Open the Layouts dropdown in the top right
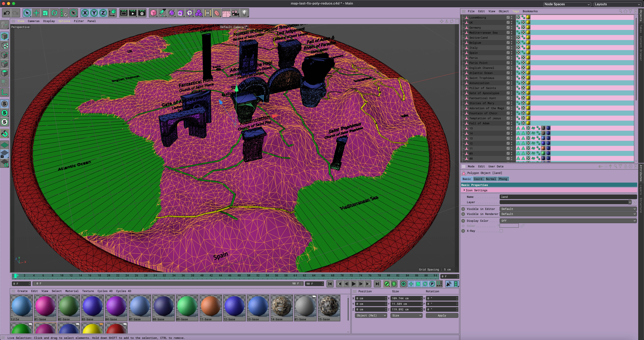The image size is (644, 340). click(617, 4)
